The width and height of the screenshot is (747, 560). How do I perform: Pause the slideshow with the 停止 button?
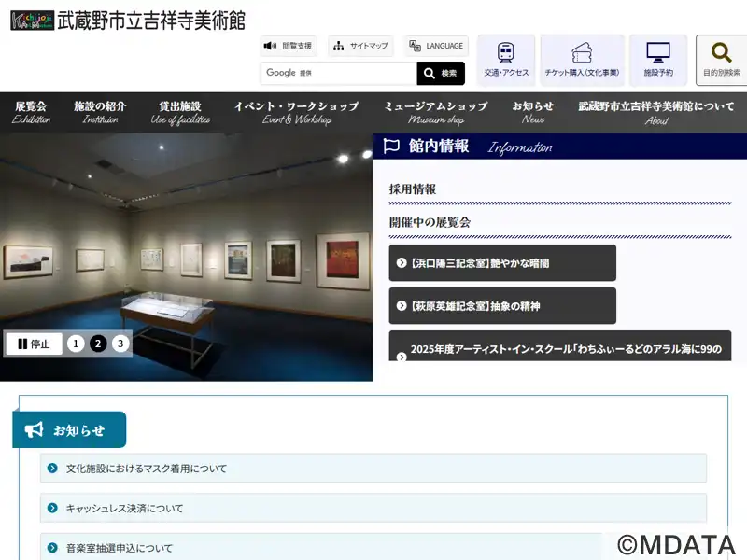(34, 343)
